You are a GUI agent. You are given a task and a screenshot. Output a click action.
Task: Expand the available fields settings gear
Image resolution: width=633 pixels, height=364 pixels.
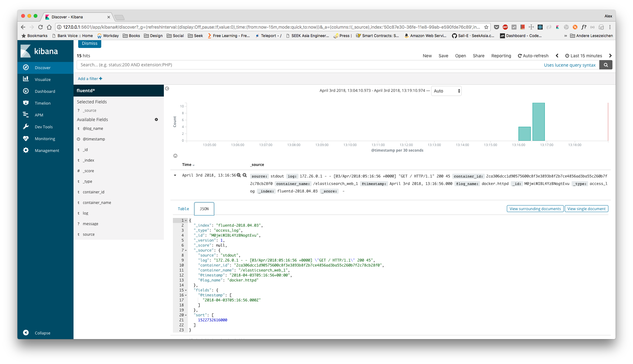click(156, 120)
